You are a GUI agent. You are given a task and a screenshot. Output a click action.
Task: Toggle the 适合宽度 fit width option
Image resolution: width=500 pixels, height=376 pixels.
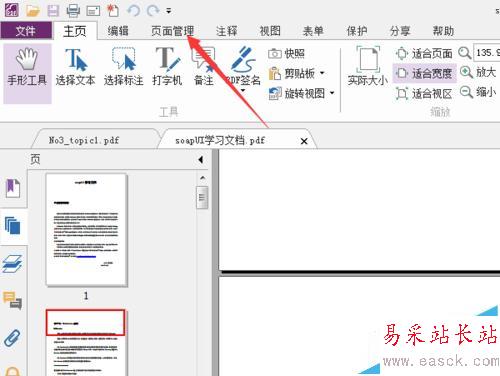[x=424, y=73]
